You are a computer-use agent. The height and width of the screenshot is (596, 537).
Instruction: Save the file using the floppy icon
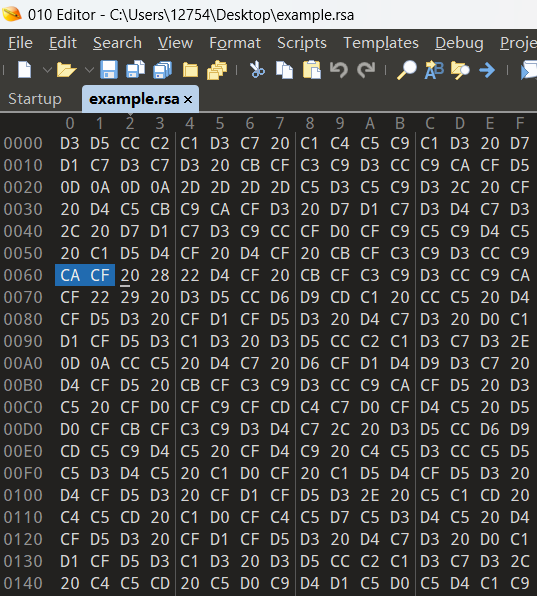[x=109, y=70]
